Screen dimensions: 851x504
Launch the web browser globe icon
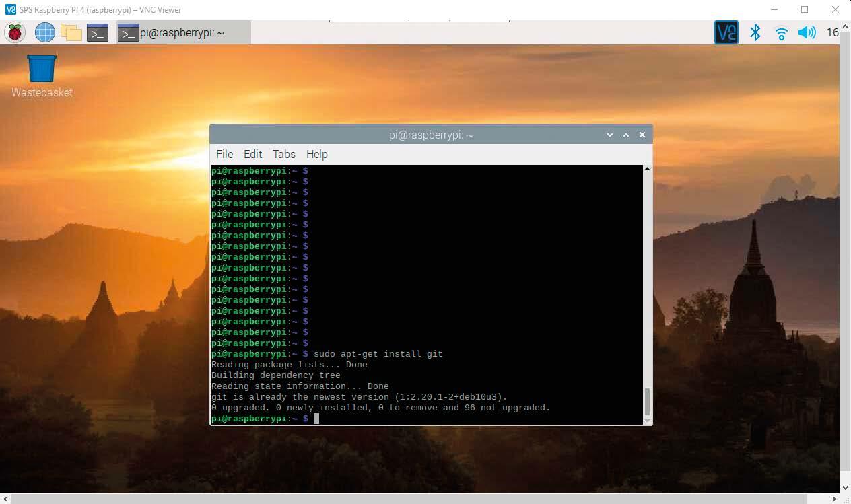[x=44, y=32]
